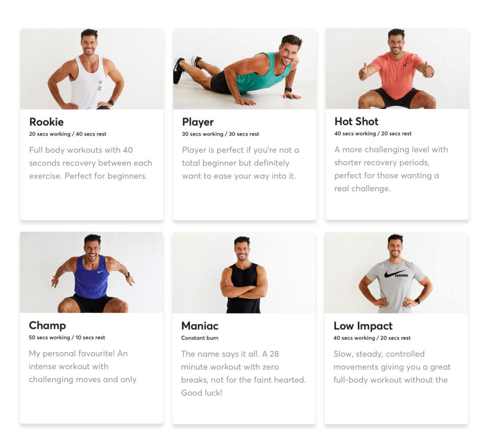The height and width of the screenshot is (448, 491).
Task: Click the Hot Shot thumbs-up image
Action: point(397,68)
